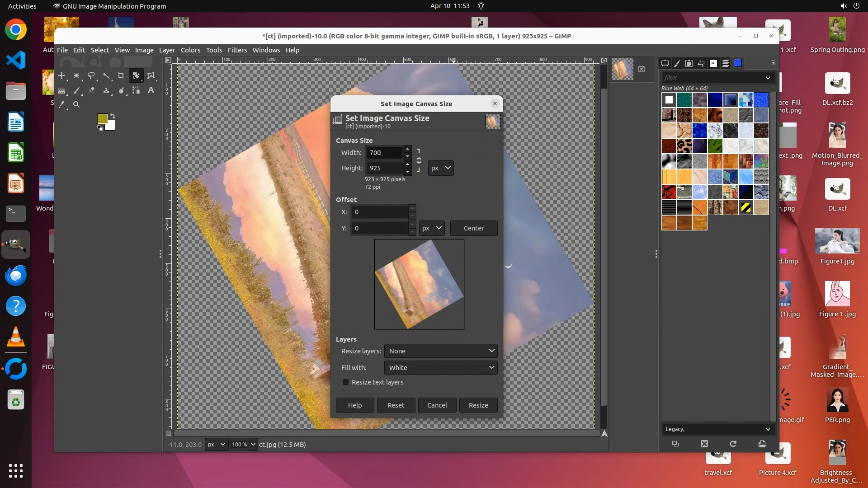
Task: Select the Fuzzy Select magic wand tool
Action: (x=106, y=76)
